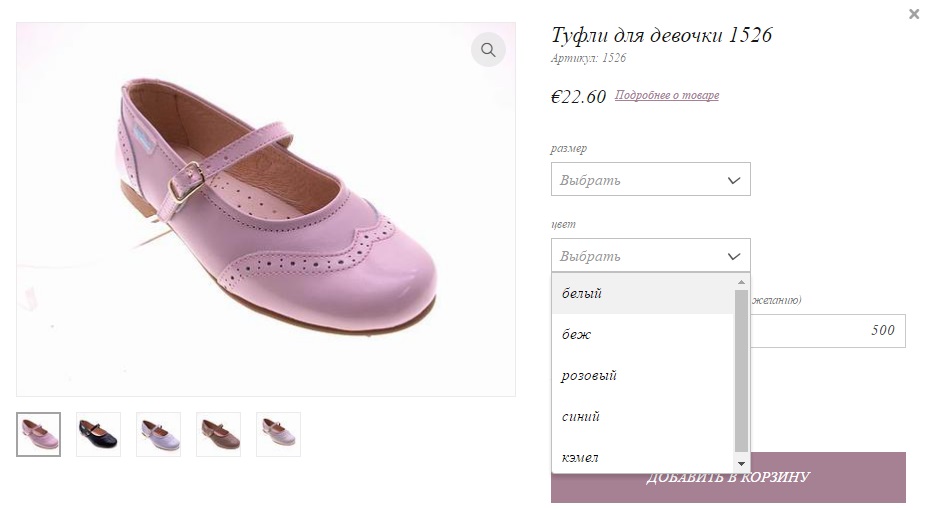929x510 pixels.
Task: Pick кэмел color option
Action: (x=643, y=456)
